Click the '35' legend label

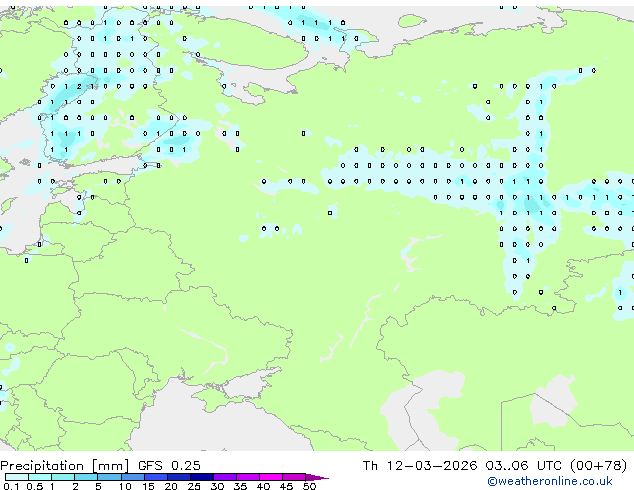240,486
